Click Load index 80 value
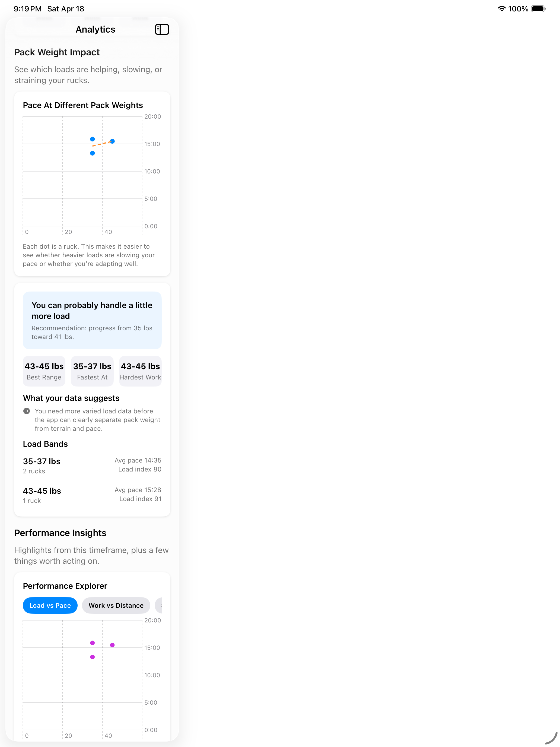 click(x=140, y=469)
